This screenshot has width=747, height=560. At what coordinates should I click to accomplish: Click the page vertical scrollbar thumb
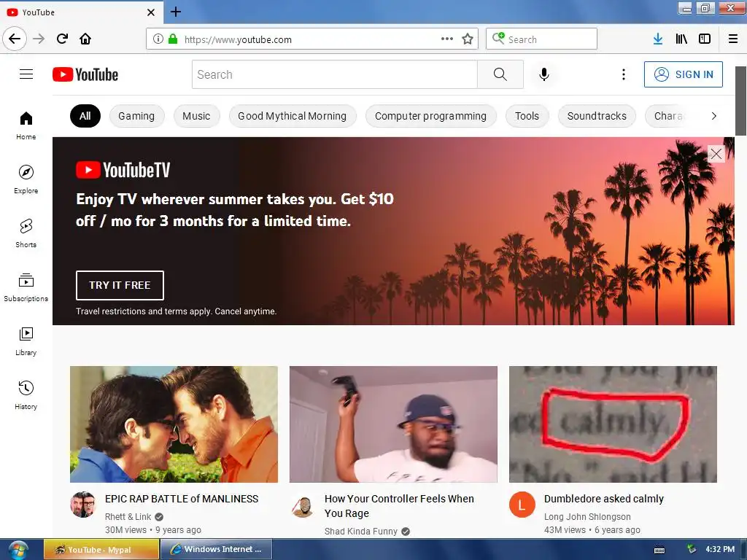coord(740,101)
